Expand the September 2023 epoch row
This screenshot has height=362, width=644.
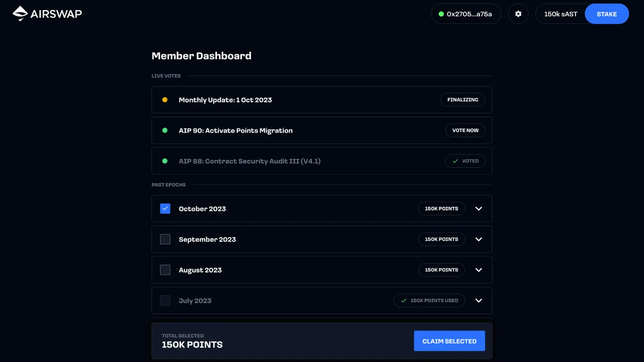tap(478, 239)
